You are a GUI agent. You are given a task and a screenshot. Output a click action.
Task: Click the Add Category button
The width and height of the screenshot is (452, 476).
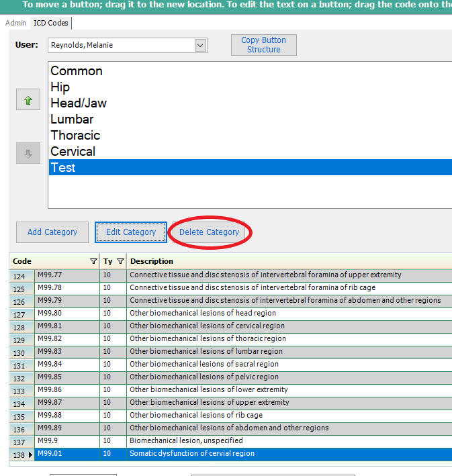(52, 232)
